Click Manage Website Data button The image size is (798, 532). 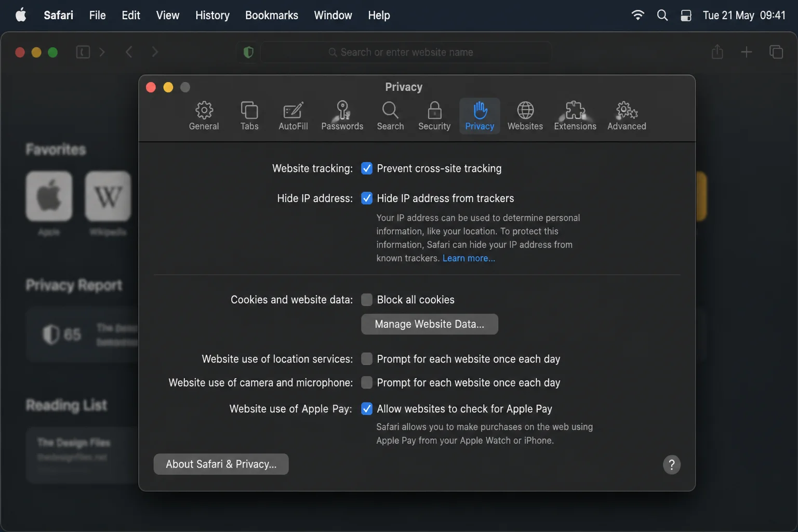click(x=430, y=324)
